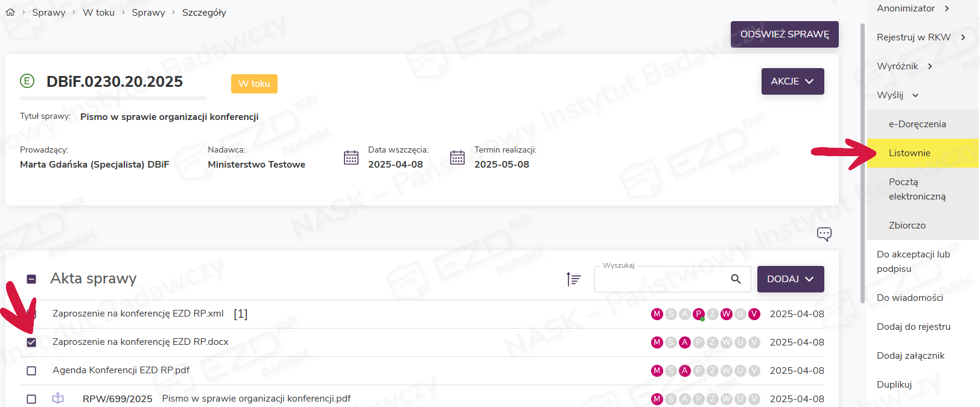Click the search magnifier icon
The height and width of the screenshot is (407, 980).
click(736, 279)
